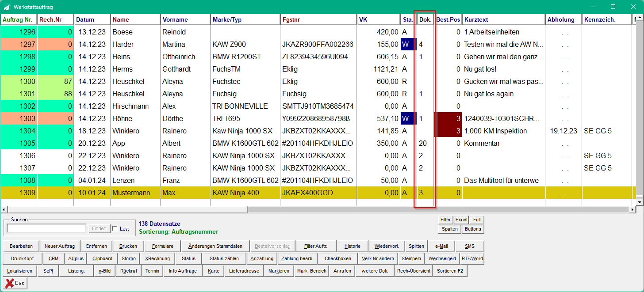Image resolution: width=644 pixels, height=292 pixels.
Task: Click into the Suchen search field
Action: tap(46, 228)
